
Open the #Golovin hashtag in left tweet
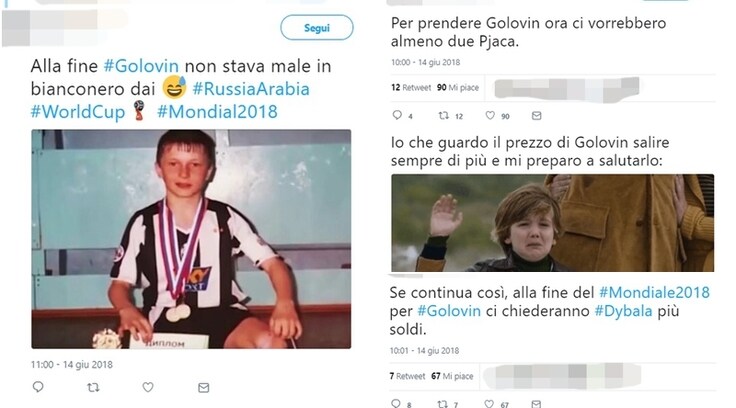(x=141, y=66)
